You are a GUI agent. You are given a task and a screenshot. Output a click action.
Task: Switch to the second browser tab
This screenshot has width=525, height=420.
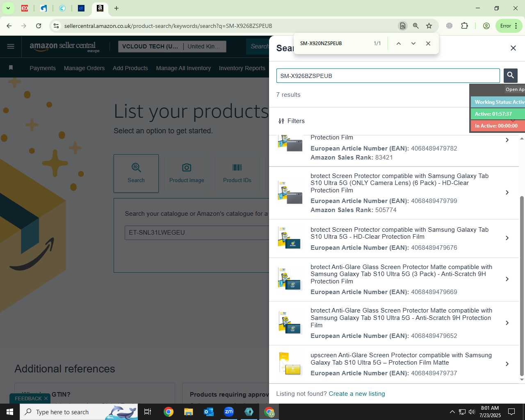coord(43,8)
